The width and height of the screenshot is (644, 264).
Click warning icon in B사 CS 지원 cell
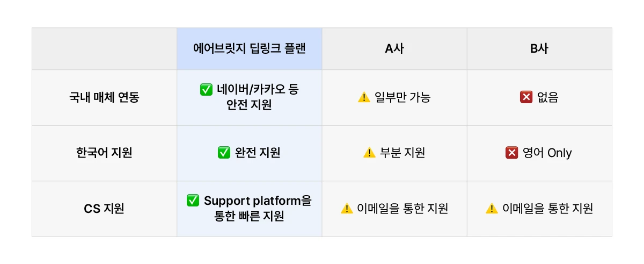[492, 209]
